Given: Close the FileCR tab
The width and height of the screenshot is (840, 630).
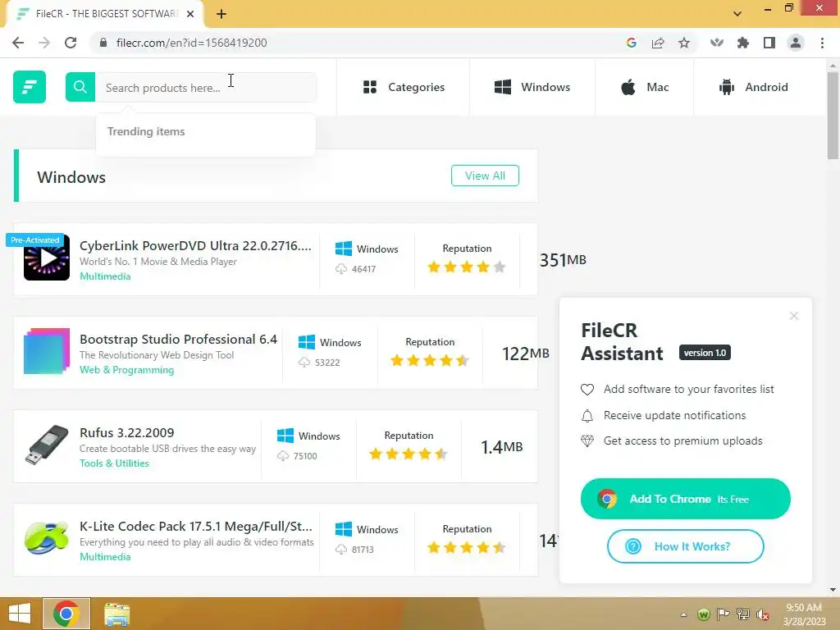Looking at the screenshot, I should [190, 14].
